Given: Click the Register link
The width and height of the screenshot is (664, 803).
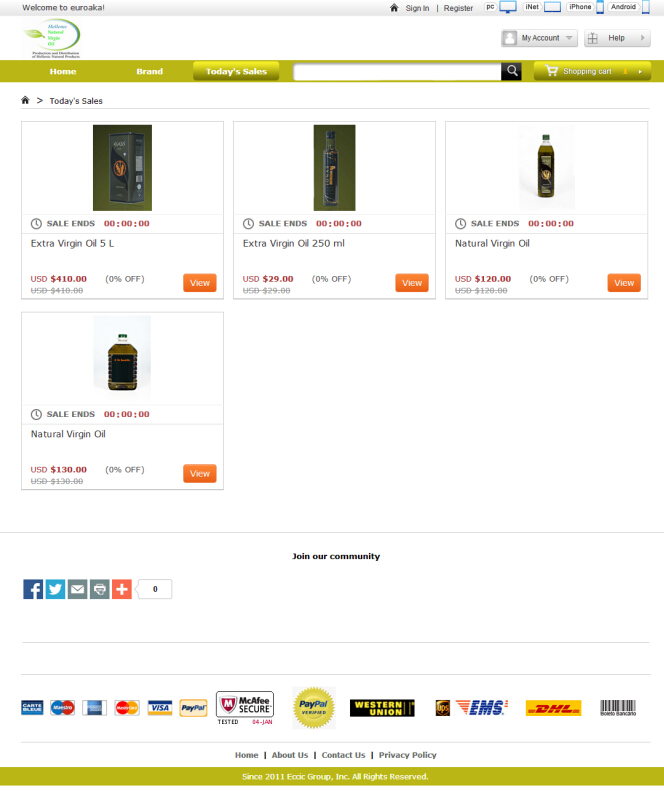Looking at the screenshot, I should pyautogui.click(x=458, y=8).
